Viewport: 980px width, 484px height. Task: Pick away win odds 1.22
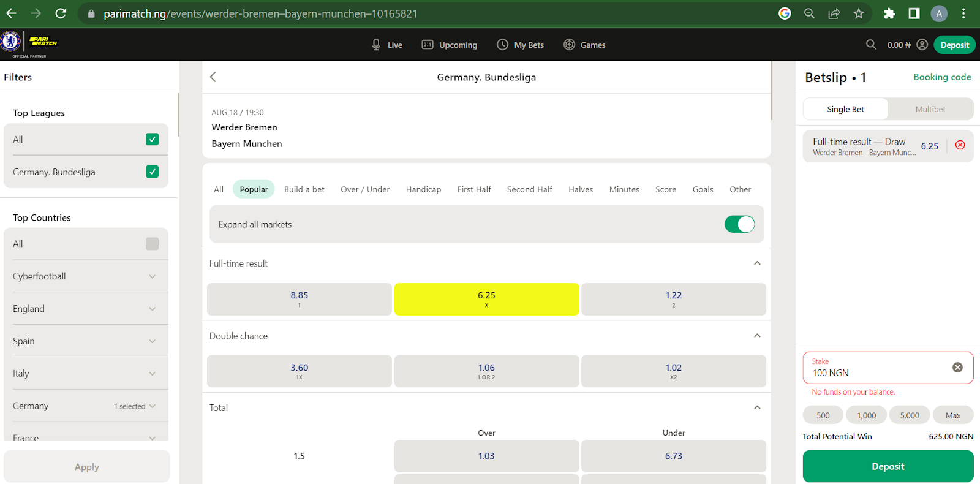(x=674, y=299)
